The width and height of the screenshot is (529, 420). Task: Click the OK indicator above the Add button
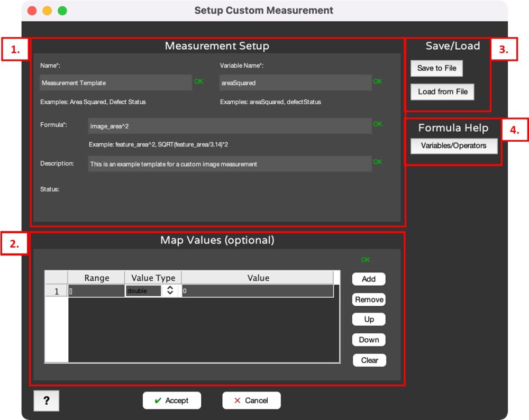(366, 260)
